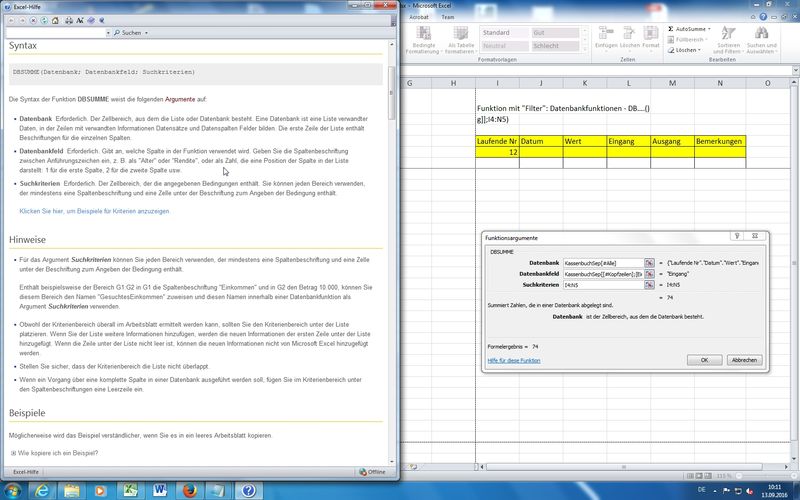
Task: Open the 'Hilfe für diese Funktion' link
Action: pos(513,360)
